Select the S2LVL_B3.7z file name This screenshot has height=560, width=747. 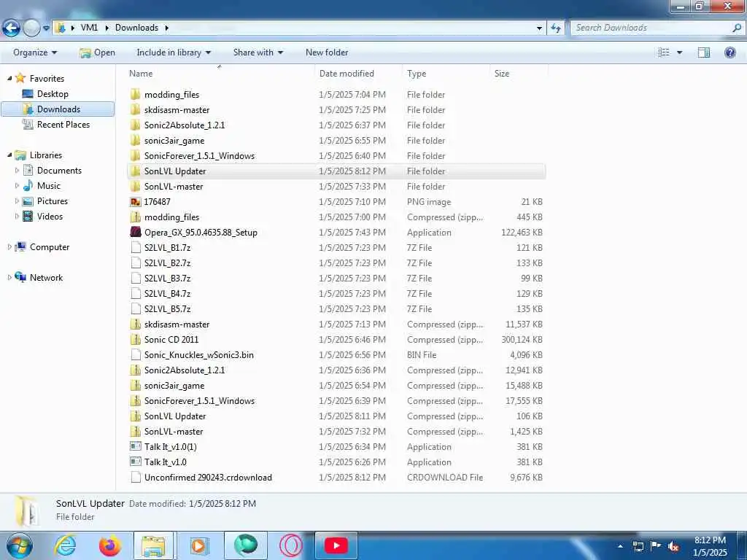pyautogui.click(x=167, y=278)
